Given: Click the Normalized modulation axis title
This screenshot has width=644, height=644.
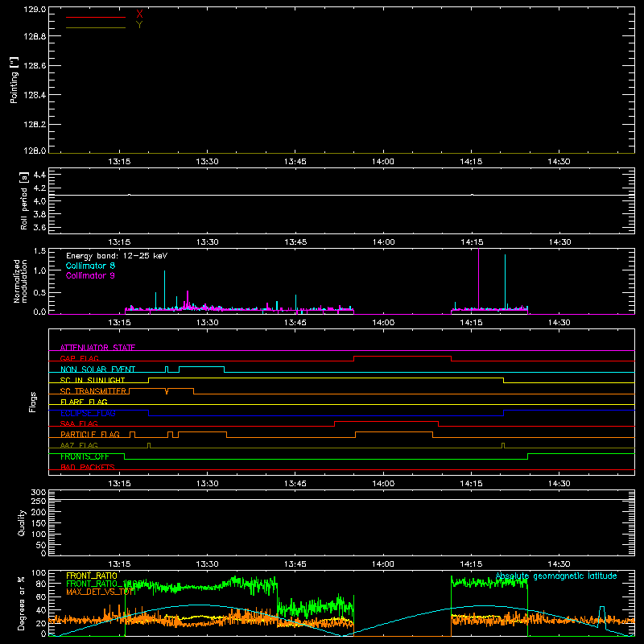Looking at the screenshot, I should pyautogui.click(x=20, y=281).
